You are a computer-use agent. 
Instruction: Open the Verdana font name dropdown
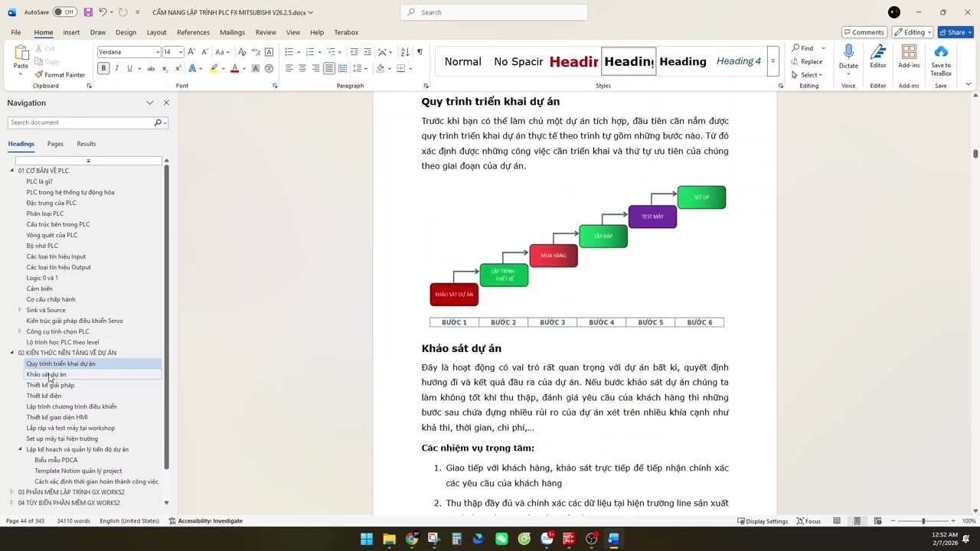coord(158,52)
